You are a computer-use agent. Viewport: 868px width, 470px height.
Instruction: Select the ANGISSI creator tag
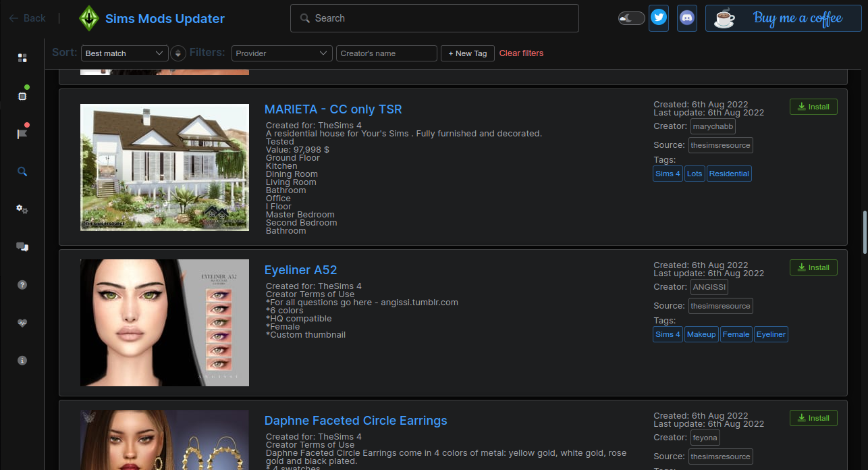click(709, 287)
